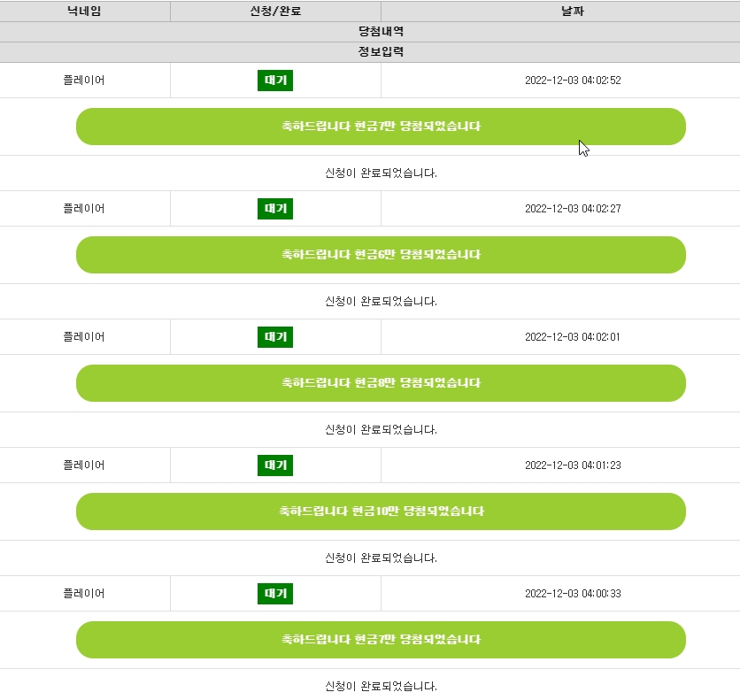Select the first 현금7만 당첨 green banner
740x700 pixels.
[381, 127]
